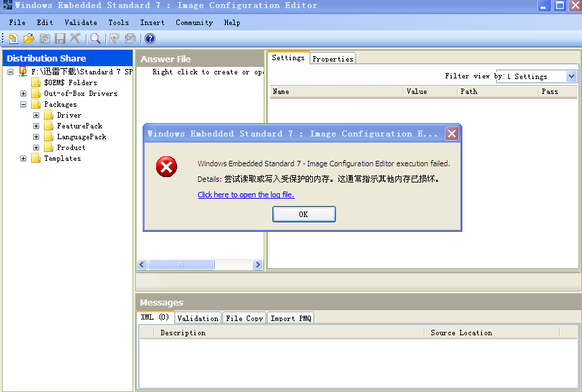Click the greyed-out arrow icon after the open folder
582x392 pixels.
pyautogui.click(x=45, y=39)
